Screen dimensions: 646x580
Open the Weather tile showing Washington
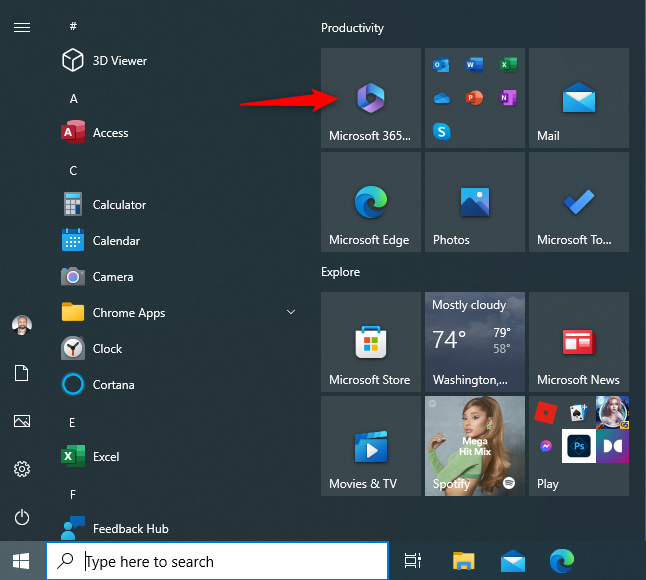475,342
